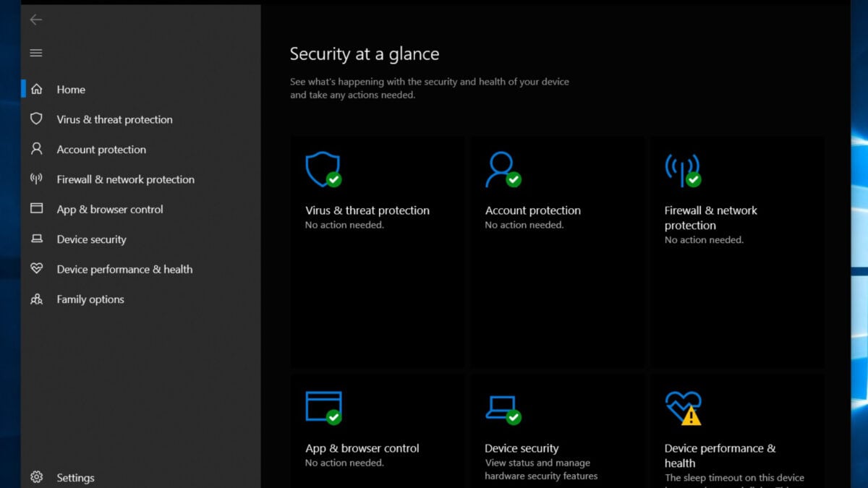
Task: Select Home in the sidebar
Action: click(71, 90)
